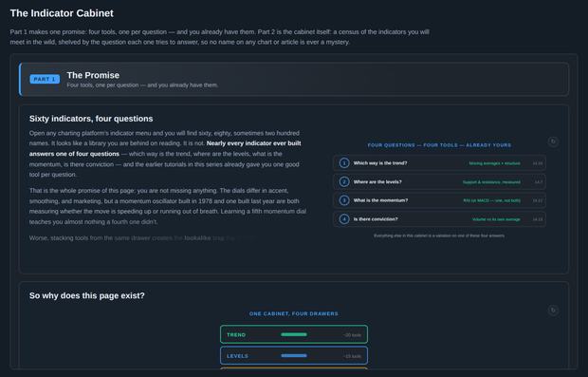Click the PART 1 badge
Image resolution: width=588 pixels, height=377 pixels.
pyautogui.click(x=45, y=79)
